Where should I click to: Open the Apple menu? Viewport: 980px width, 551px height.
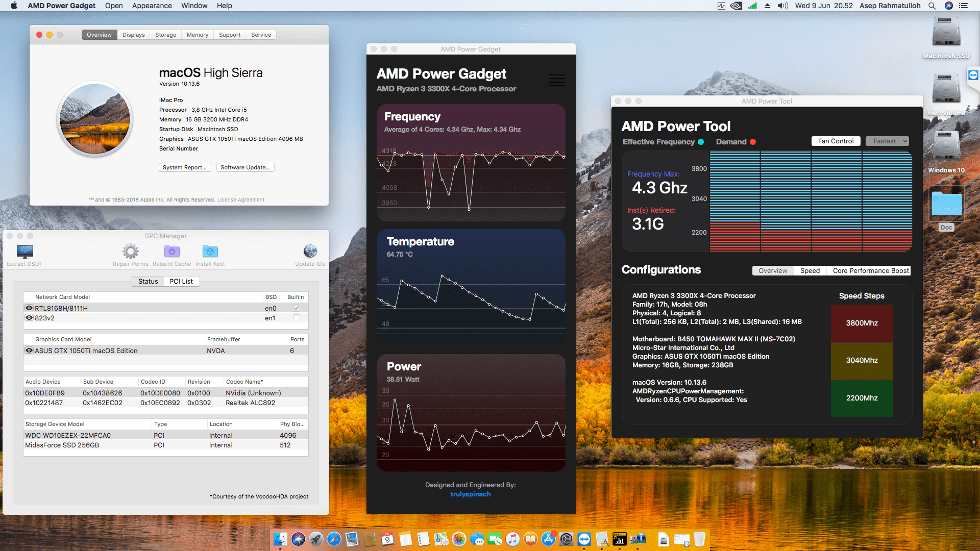[14, 6]
